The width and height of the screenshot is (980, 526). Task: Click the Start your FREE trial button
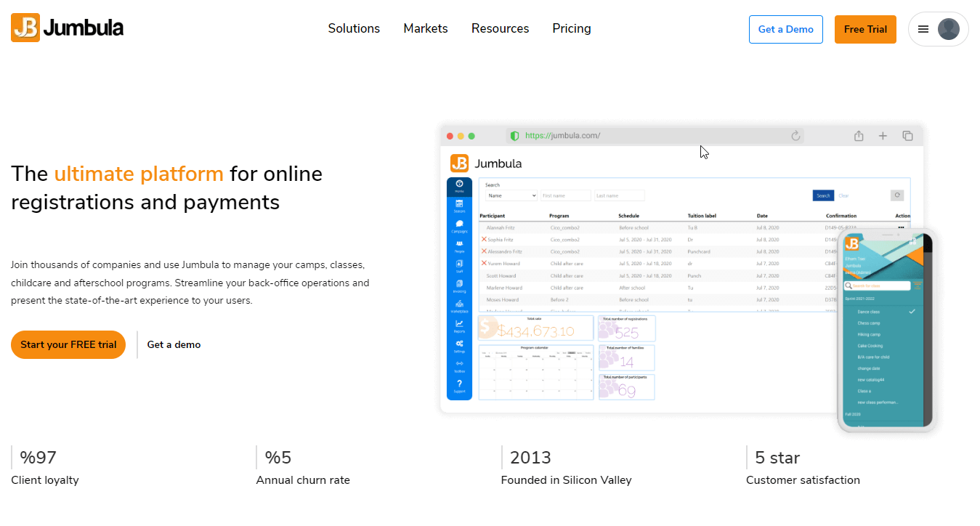point(68,344)
